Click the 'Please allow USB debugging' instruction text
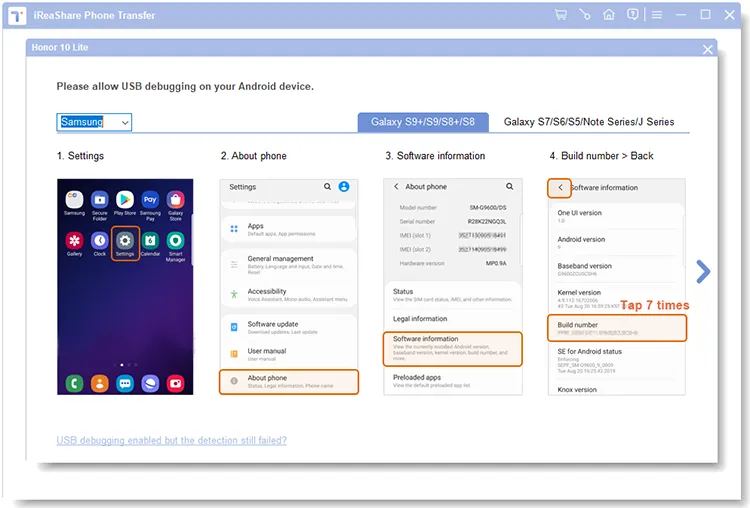The height and width of the screenshot is (508, 750). (x=185, y=87)
